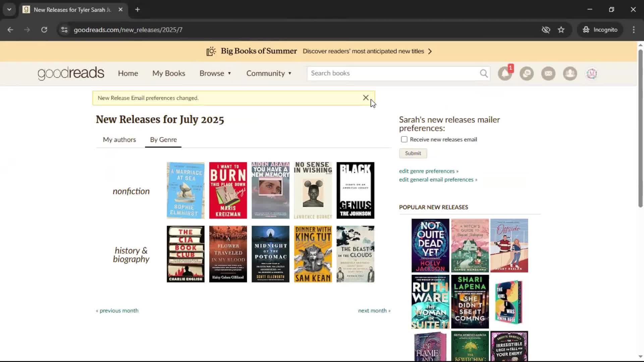Open Irresistible Urge to Fall cover

click(509, 346)
